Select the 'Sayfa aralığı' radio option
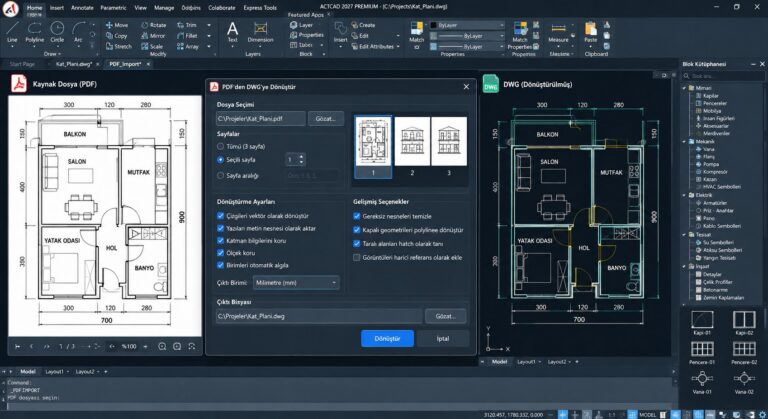This screenshot has width=768, height=419. 220,175
